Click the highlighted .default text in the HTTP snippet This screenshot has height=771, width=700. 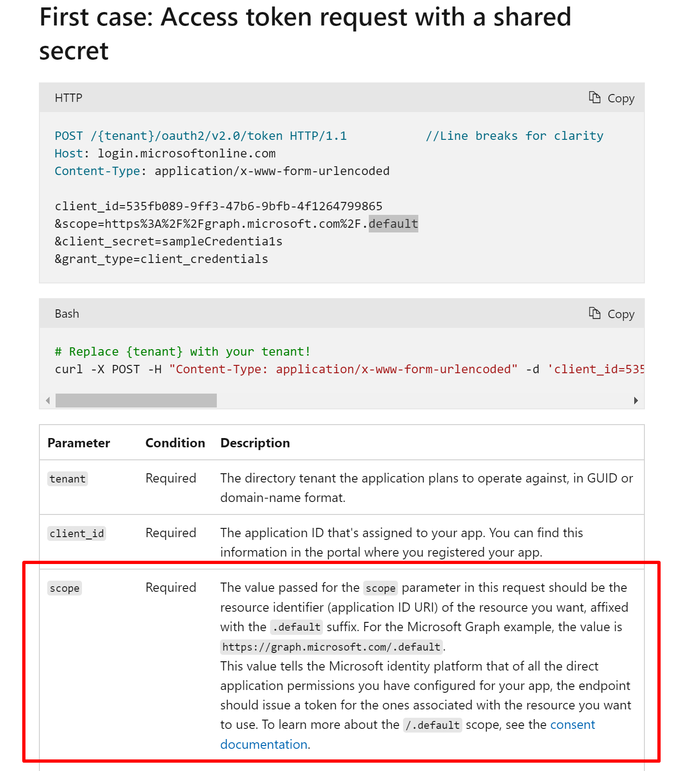(x=393, y=224)
